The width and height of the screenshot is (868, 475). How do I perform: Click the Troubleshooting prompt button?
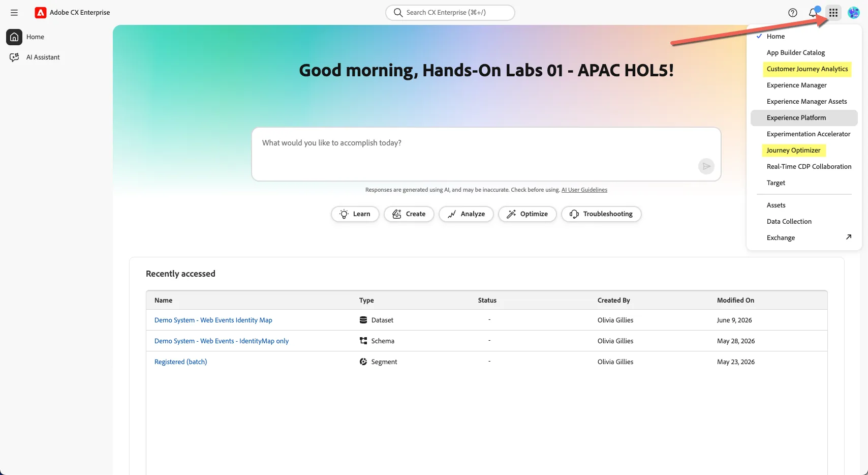[x=601, y=214]
